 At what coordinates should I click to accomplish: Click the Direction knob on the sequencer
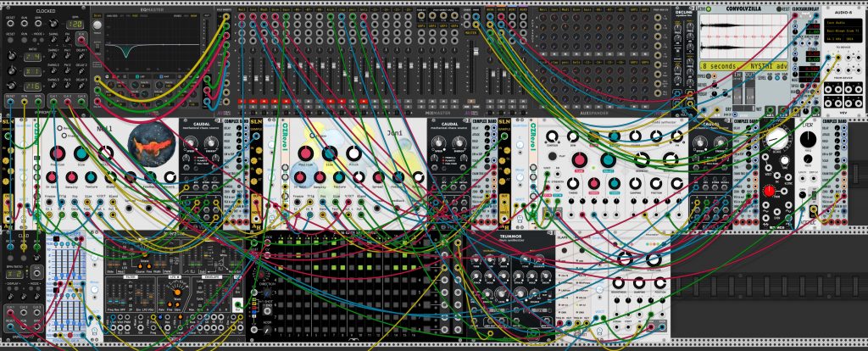267,292
